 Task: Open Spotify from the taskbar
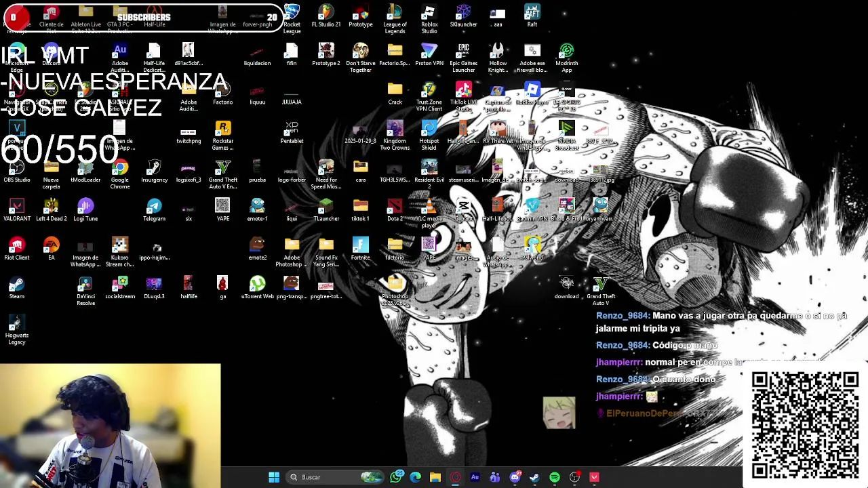(x=555, y=477)
